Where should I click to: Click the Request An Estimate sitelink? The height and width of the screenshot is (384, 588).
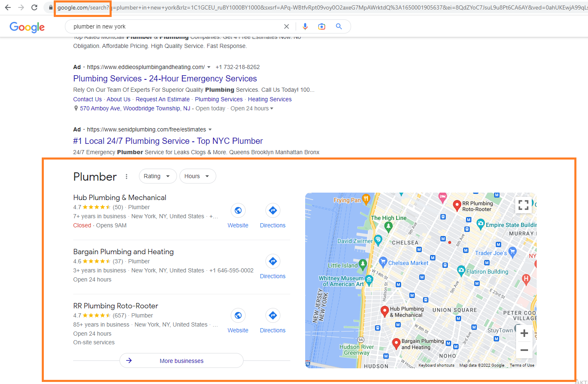pos(163,99)
